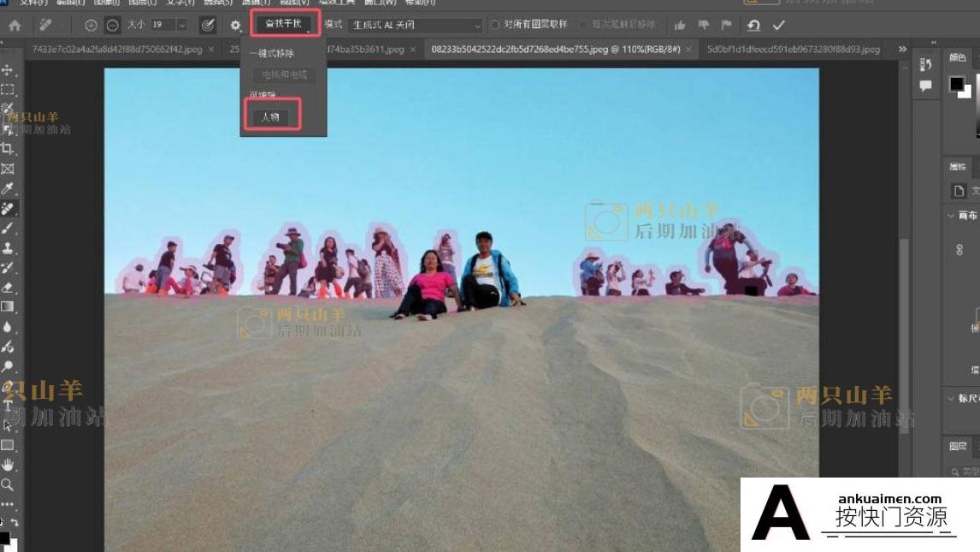980x552 pixels.
Task: Select the Hand tool
Action: 8,465
